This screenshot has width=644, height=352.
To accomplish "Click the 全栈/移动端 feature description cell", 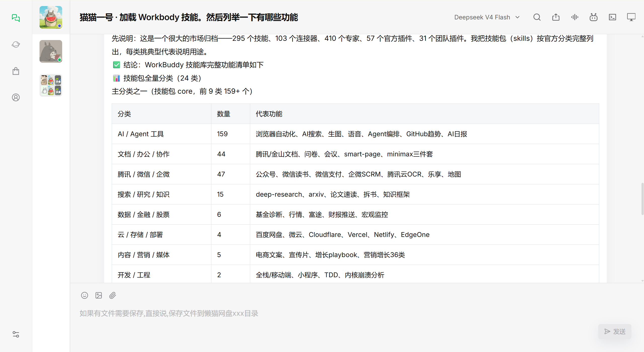I will 424,274.
